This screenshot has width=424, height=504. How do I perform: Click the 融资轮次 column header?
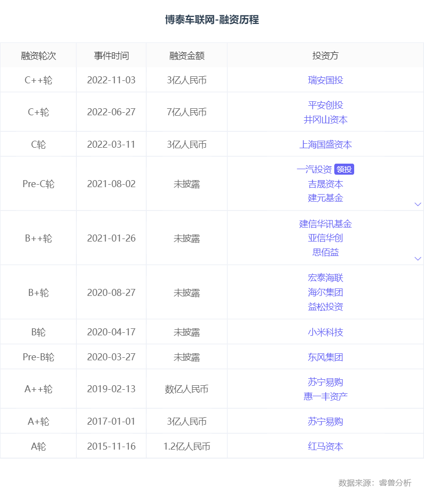[38, 55]
